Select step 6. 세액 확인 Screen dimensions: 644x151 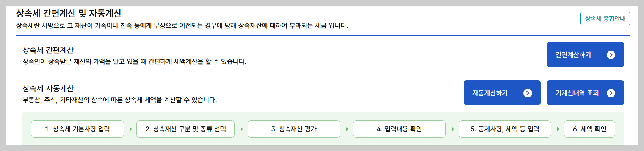point(589,129)
